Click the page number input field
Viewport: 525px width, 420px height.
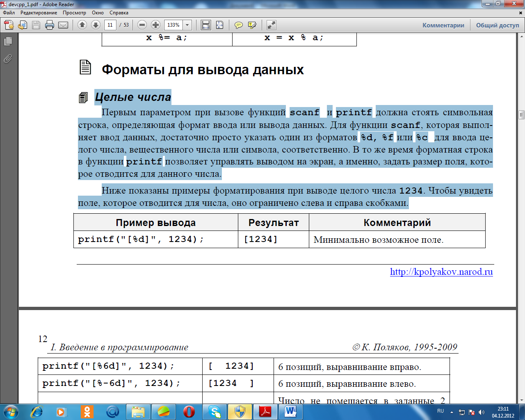click(x=110, y=25)
